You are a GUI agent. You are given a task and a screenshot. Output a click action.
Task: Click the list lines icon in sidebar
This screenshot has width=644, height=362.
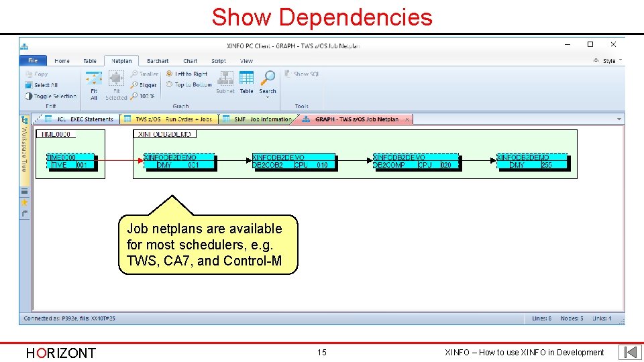(25, 191)
